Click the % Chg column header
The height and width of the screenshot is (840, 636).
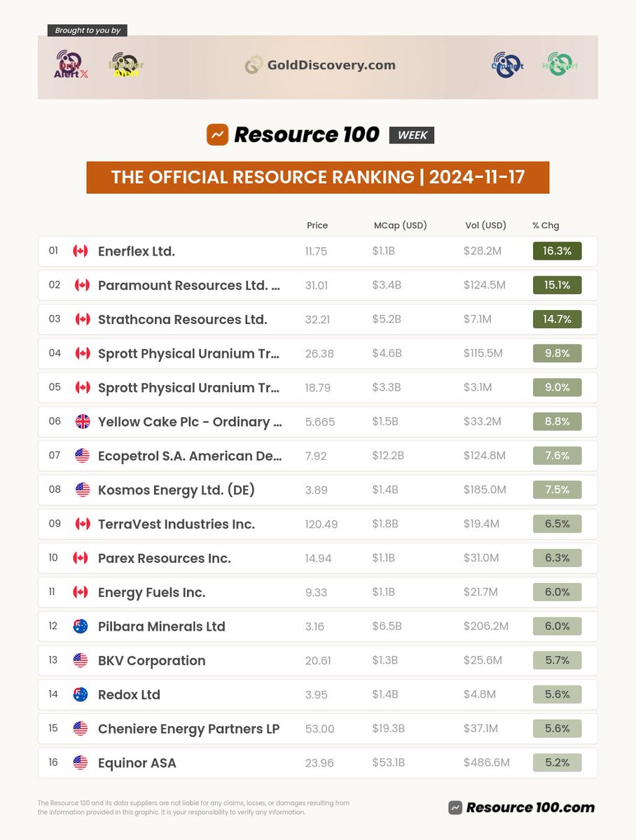[x=546, y=225]
